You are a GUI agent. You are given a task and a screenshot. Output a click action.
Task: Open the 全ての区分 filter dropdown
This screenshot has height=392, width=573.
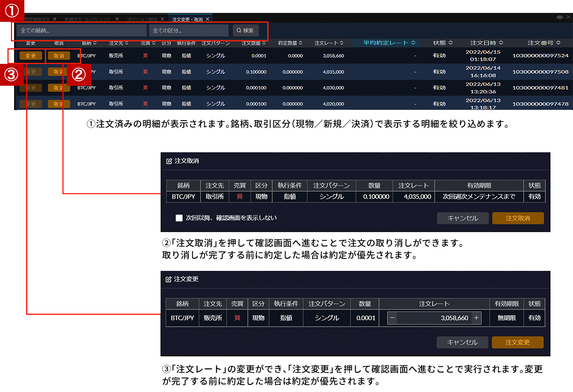188,30
